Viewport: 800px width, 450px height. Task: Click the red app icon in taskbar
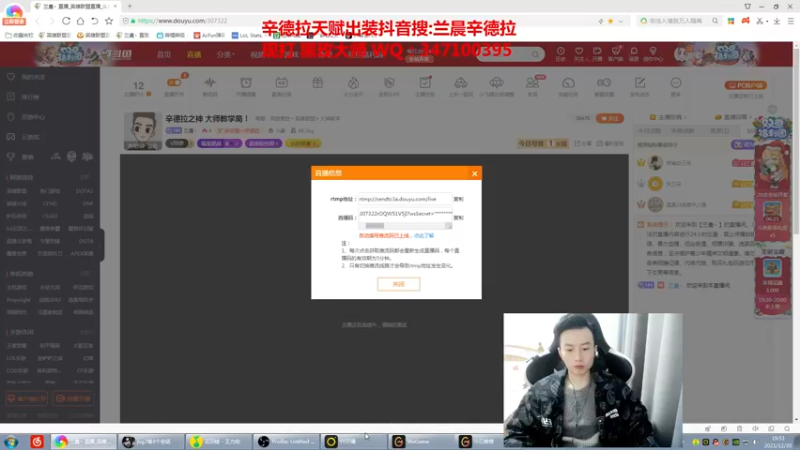click(x=37, y=441)
